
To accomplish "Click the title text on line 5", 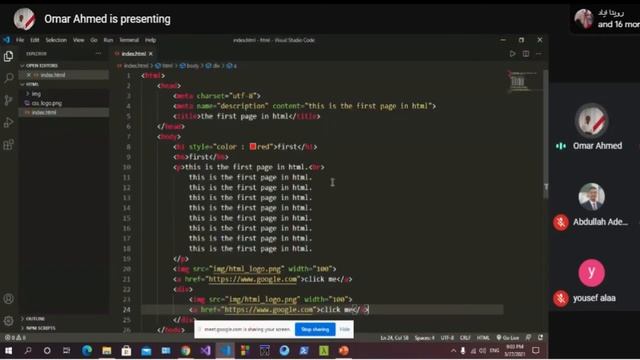I will [244, 116].
